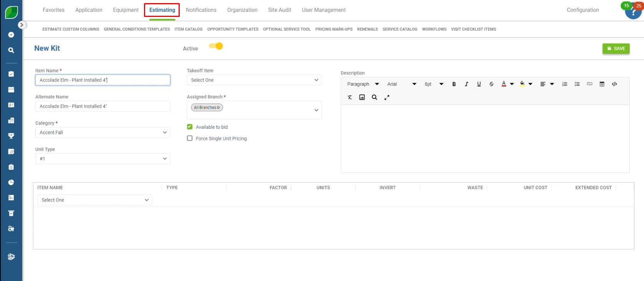Click the plus (add new) sidebar icon

[x=11, y=35]
